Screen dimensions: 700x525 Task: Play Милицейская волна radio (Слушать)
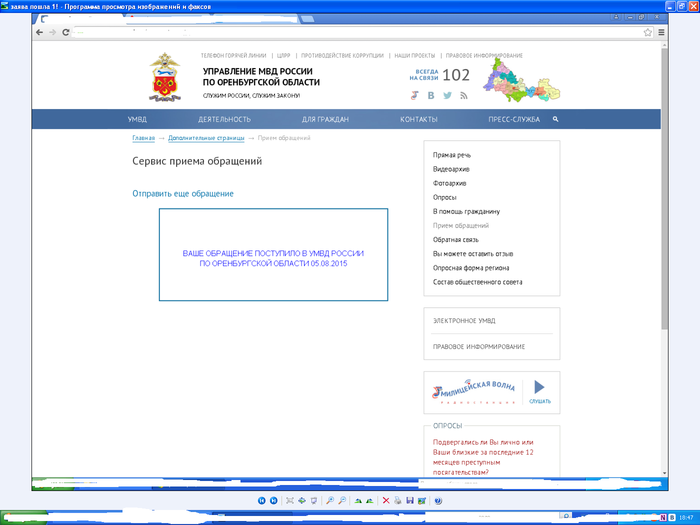tap(540, 392)
